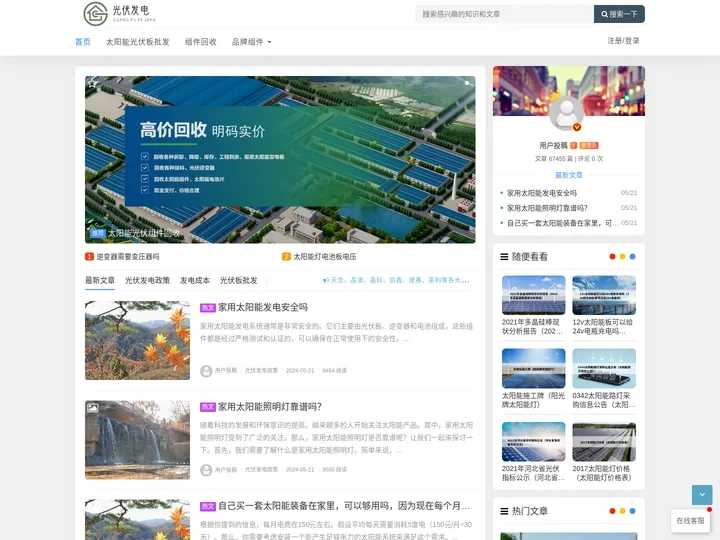Open the 0342太阳能路灯采购信息公告 card
The image size is (720, 540).
604,379
